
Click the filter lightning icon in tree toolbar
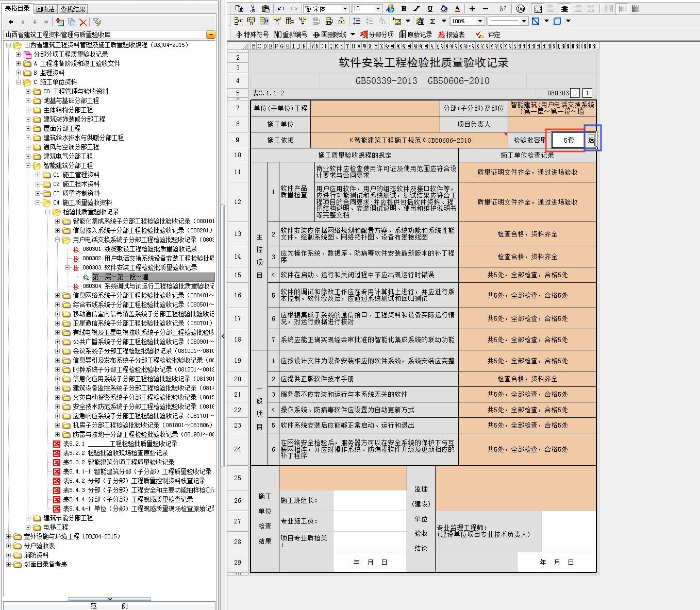tap(97, 22)
